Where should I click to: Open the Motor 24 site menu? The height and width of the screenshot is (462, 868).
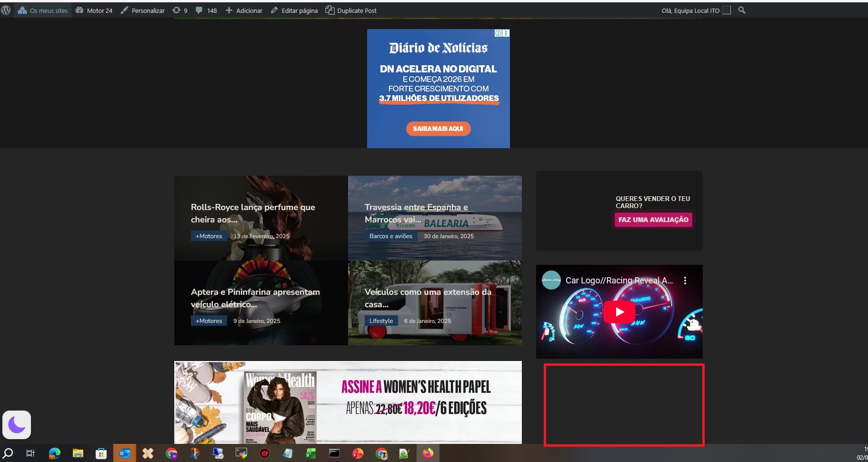[x=94, y=10]
